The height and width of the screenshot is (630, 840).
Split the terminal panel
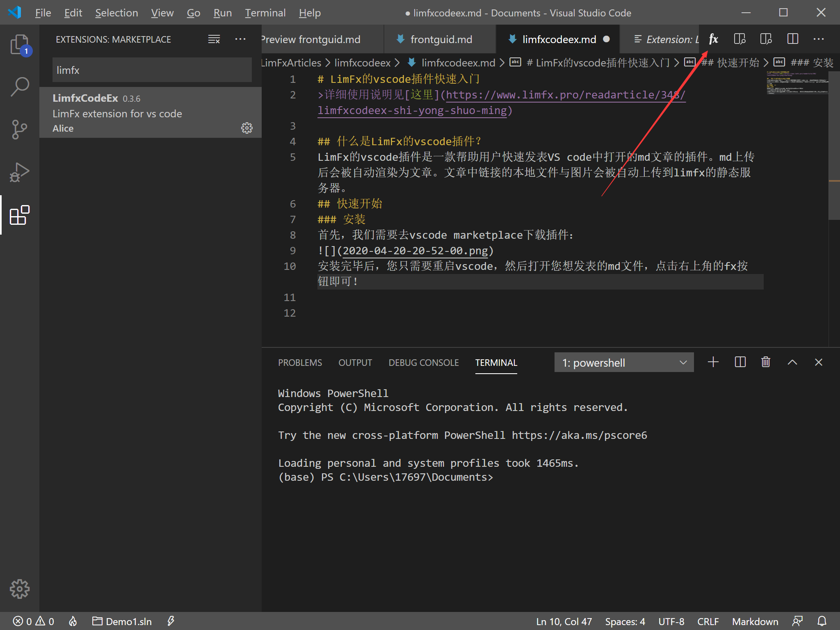point(740,362)
